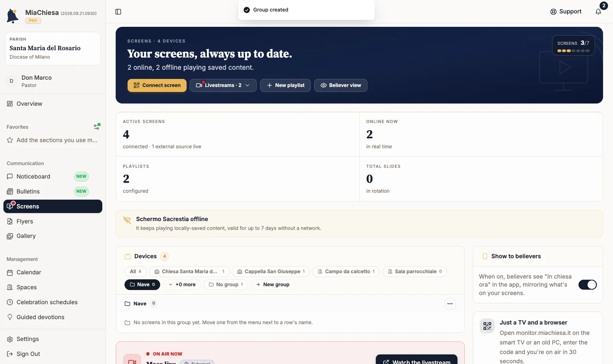
Task: Click the Bulletins newspaper icon
Action: point(10,192)
